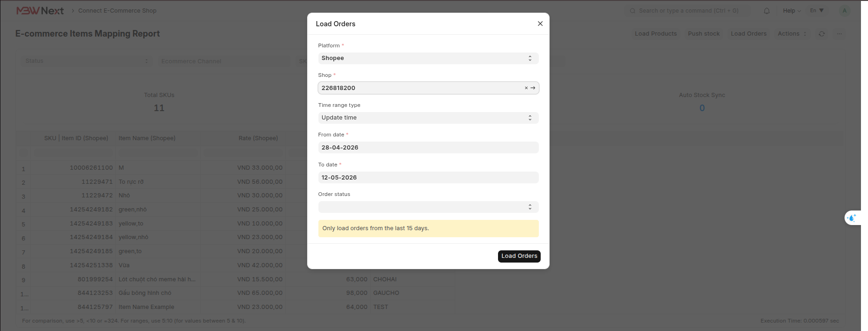Image resolution: width=868 pixels, height=331 pixels.
Task: Click the floating water drop assistant icon
Action: pyautogui.click(x=852, y=218)
